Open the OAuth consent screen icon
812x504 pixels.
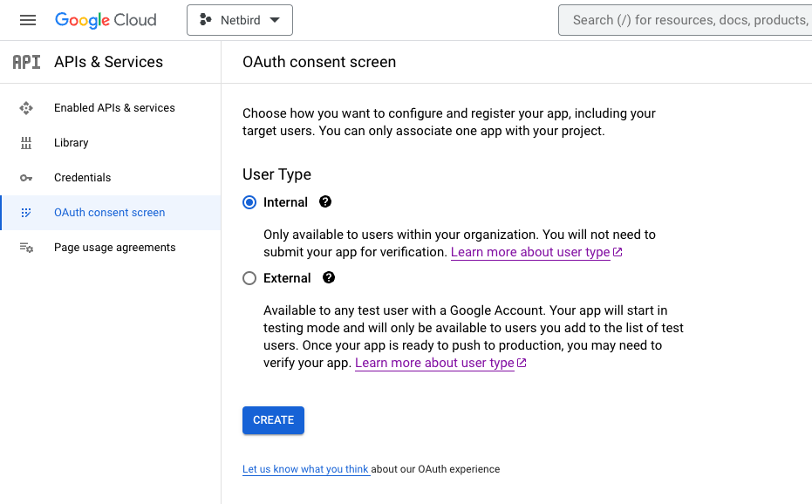tap(26, 212)
